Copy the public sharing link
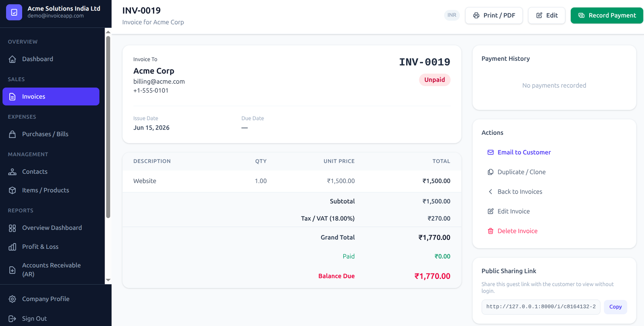The height and width of the screenshot is (326, 644). pyautogui.click(x=615, y=307)
